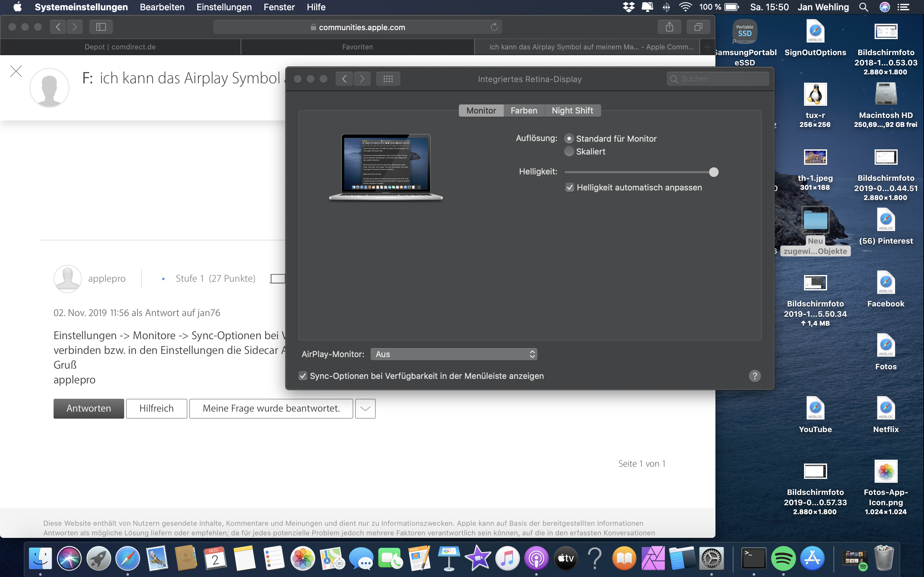Reload the page with the refresh icon
This screenshot has width=924, height=577.
494,27
